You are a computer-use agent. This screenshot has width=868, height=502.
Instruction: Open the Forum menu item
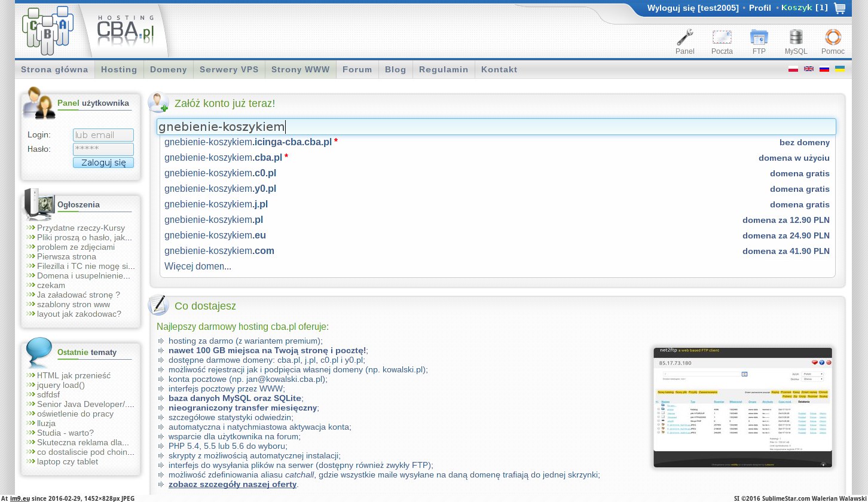[x=357, y=69]
